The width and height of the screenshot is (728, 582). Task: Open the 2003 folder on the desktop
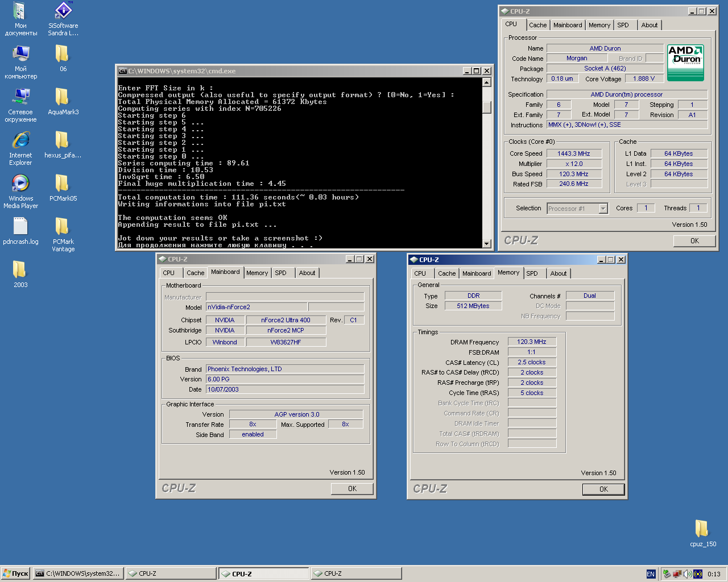point(20,275)
